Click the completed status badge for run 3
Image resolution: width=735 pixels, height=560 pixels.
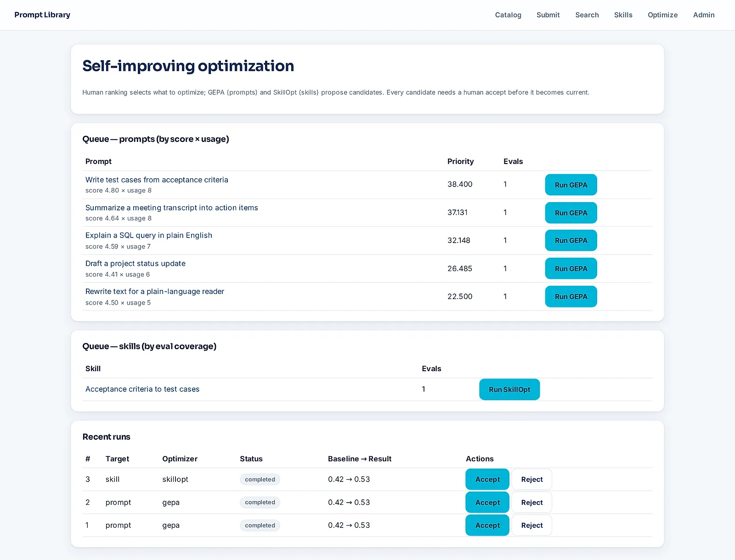[x=260, y=479]
